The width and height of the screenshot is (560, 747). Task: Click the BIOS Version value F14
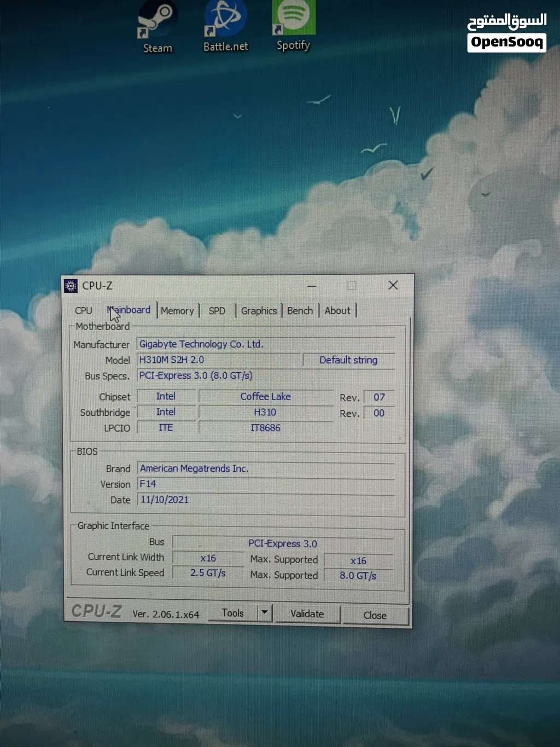coord(266,484)
